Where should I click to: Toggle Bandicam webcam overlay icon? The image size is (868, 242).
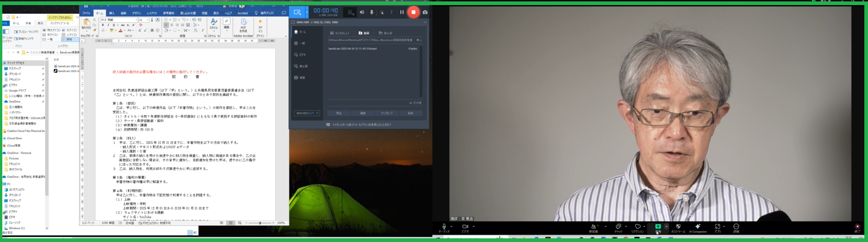[350, 12]
